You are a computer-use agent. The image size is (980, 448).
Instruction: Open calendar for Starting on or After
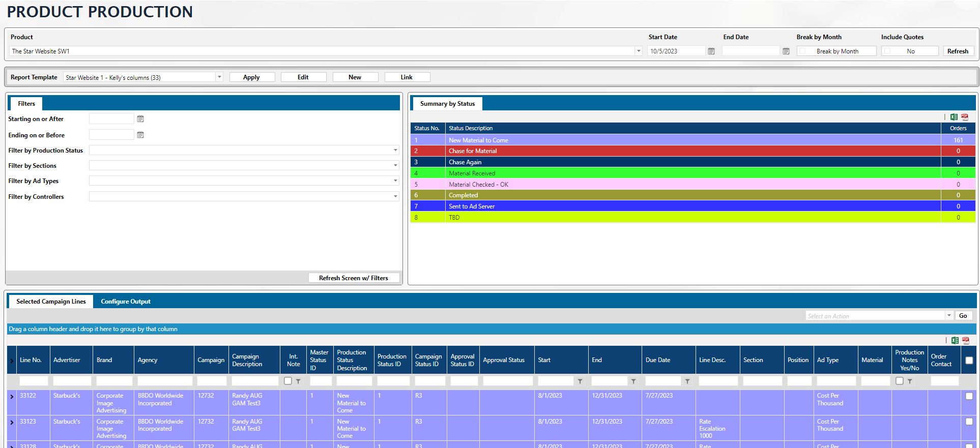140,119
